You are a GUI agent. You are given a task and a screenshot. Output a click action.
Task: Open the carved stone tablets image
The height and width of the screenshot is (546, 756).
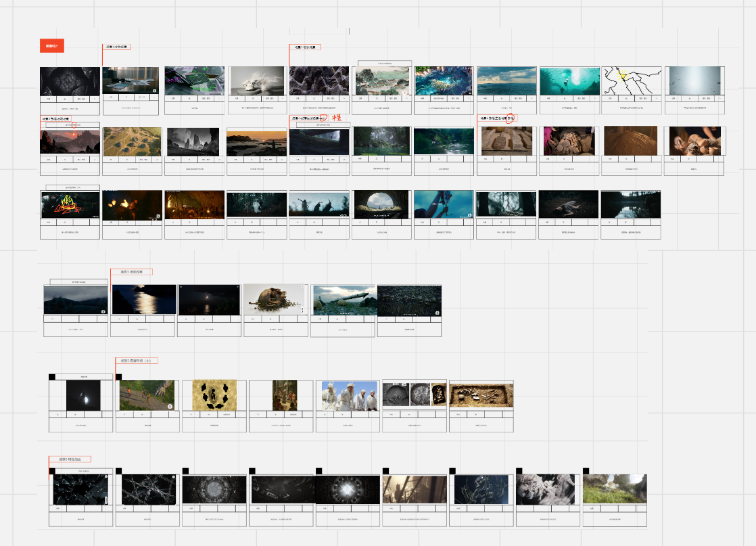pos(506,141)
